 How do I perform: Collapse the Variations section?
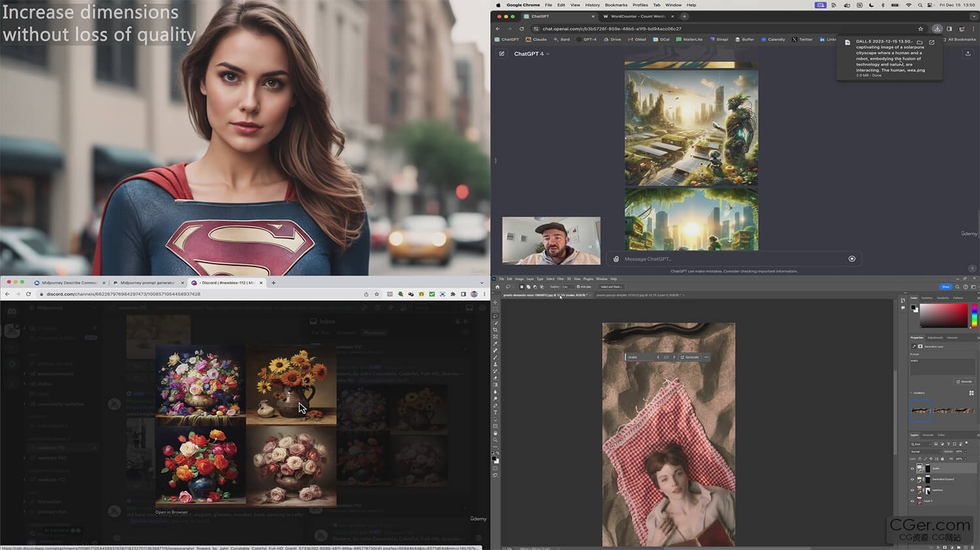pyautogui.click(x=911, y=393)
